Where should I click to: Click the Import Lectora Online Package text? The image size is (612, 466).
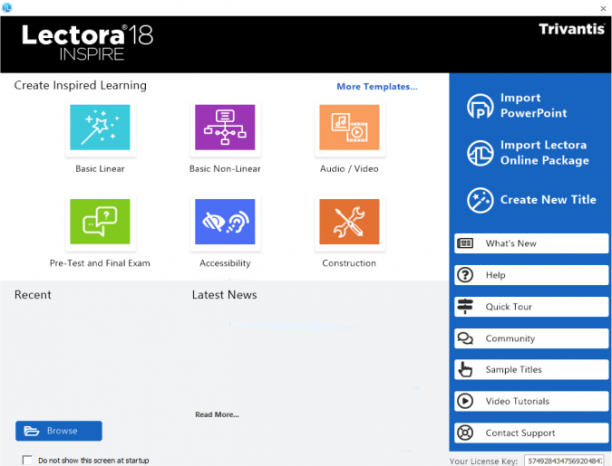[x=544, y=153]
